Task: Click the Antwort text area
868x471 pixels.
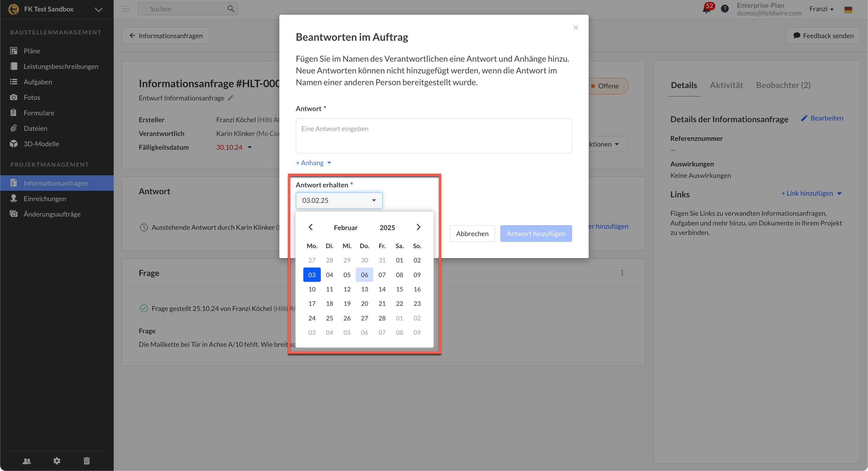Action: 434,136
